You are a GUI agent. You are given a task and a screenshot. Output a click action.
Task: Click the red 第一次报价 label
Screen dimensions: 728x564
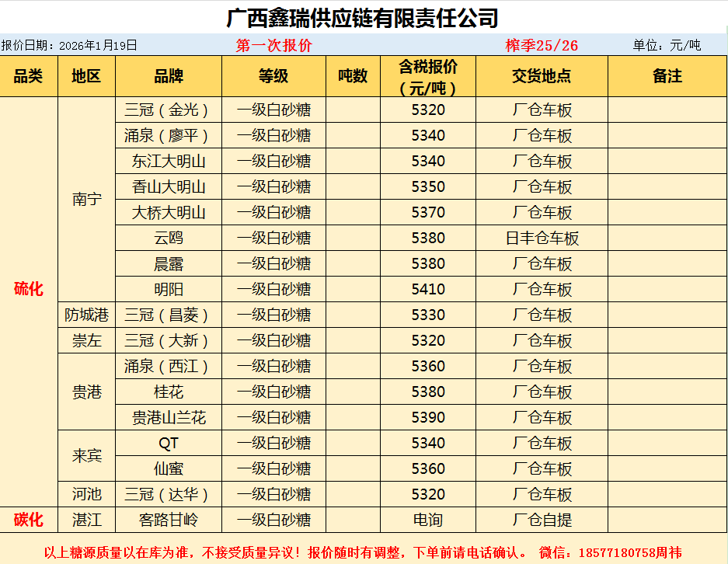[x=273, y=45]
